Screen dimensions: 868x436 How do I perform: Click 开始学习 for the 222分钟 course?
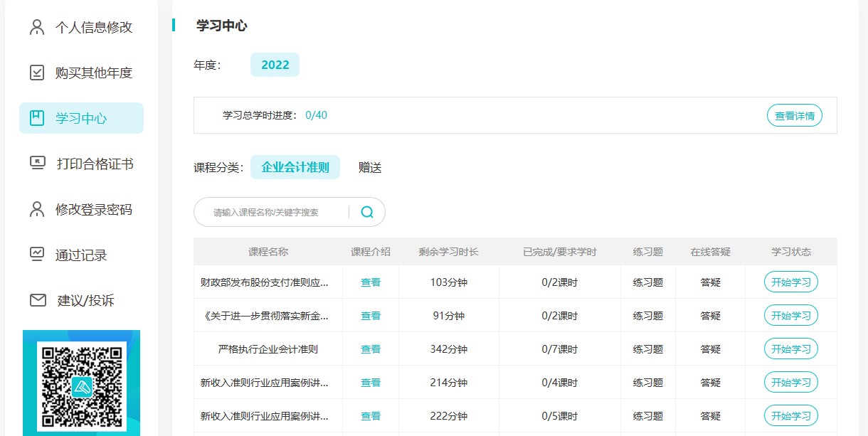tap(790, 416)
